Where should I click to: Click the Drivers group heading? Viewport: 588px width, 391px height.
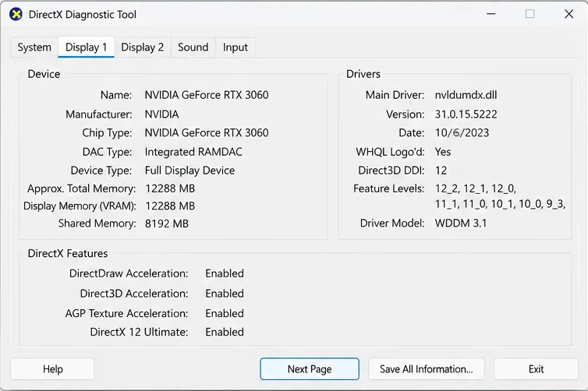point(363,74)
